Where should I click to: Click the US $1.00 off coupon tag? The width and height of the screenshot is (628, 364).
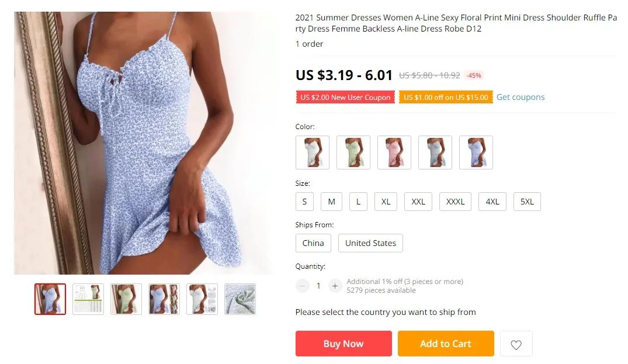click(446, 98)
